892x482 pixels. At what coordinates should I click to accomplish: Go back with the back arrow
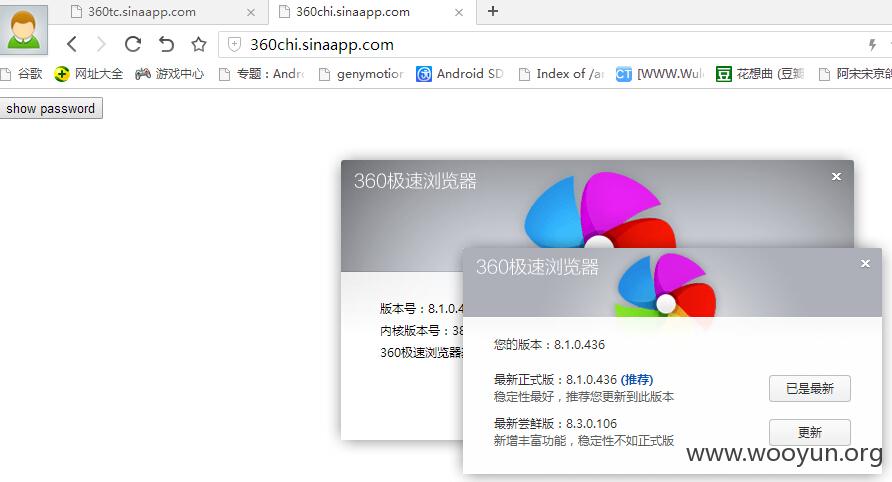[x=72, y=44]
